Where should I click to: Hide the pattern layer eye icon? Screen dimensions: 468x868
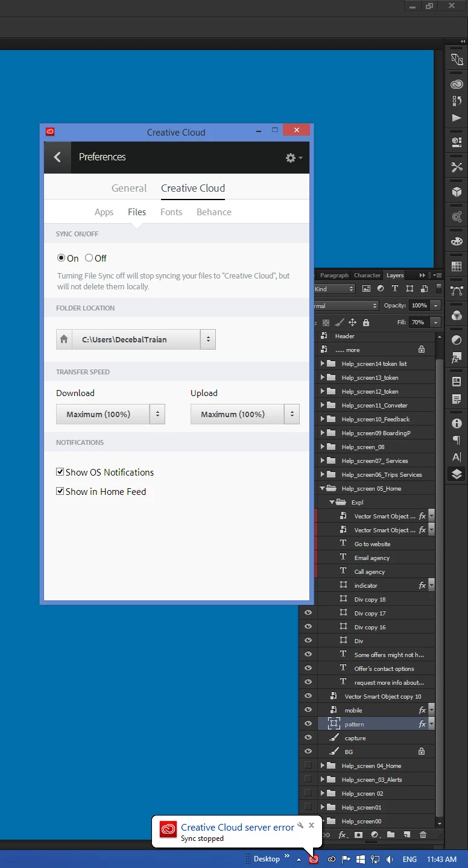pos(308,724)
